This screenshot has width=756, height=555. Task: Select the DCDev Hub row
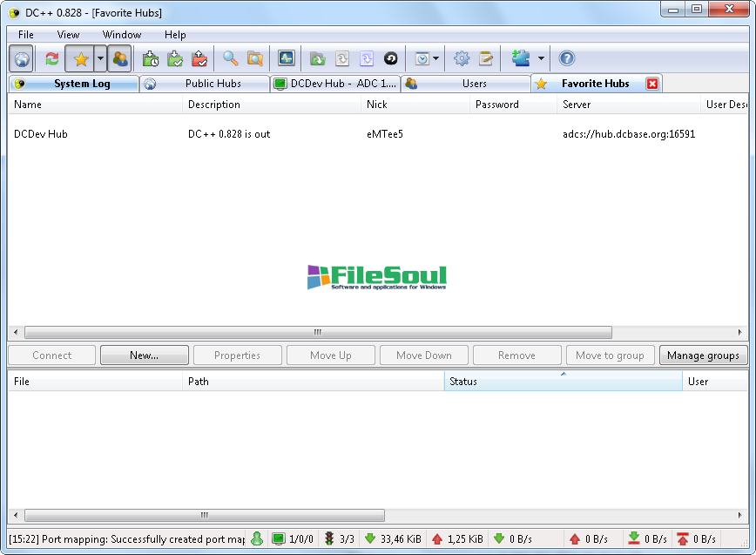point(378,134)
